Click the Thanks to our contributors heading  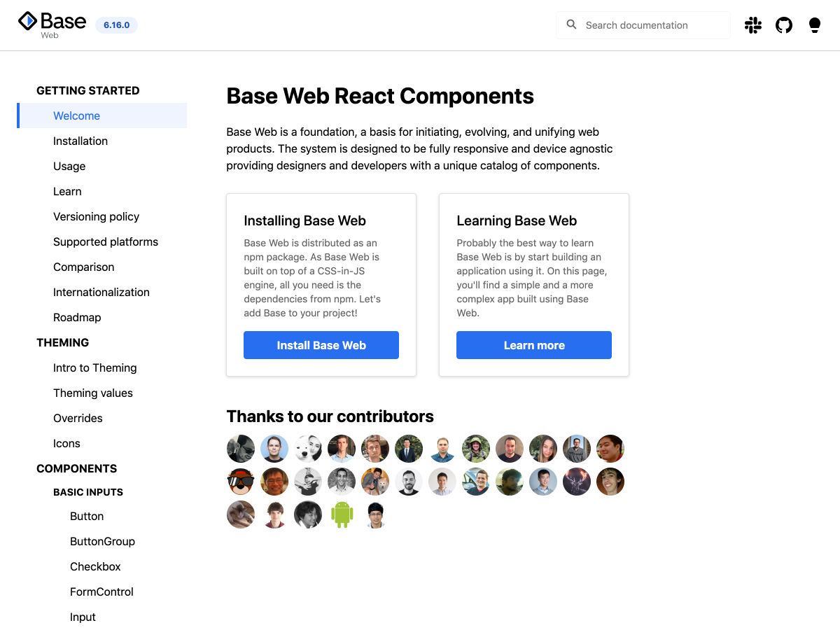point(330,416)
